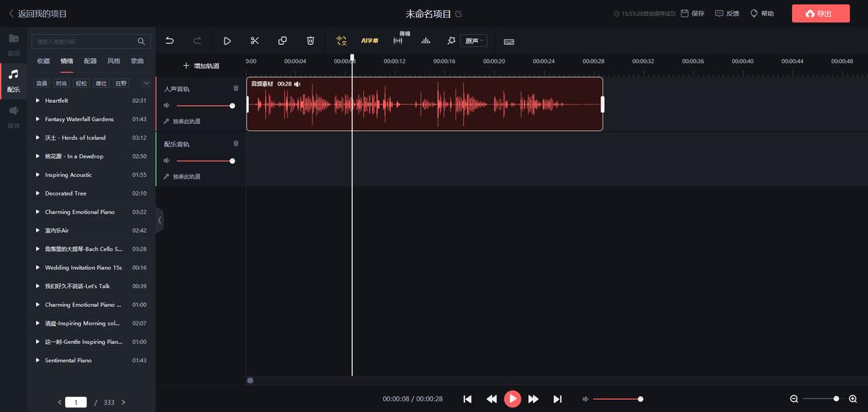Expand the mood tags chevron
The width and height of the screenshot is (868, 412).
pyautogui.click(x=146, y=83)
